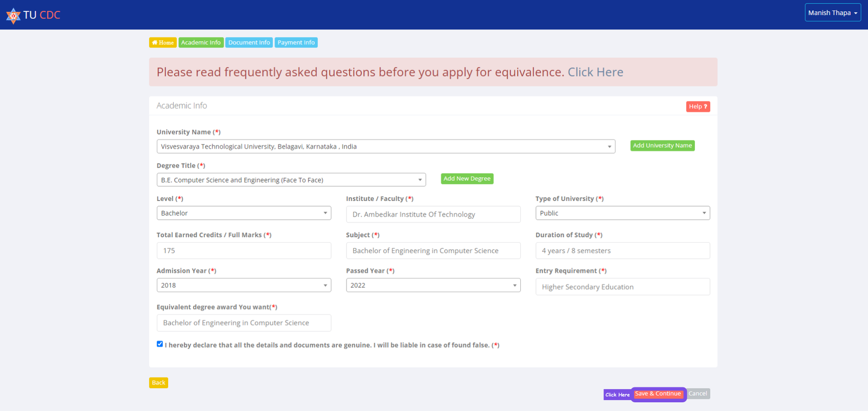This screenshot has width=868, height=411.
Task: Open the Passed Year dropdown
Action: click(x=433, y=285)
